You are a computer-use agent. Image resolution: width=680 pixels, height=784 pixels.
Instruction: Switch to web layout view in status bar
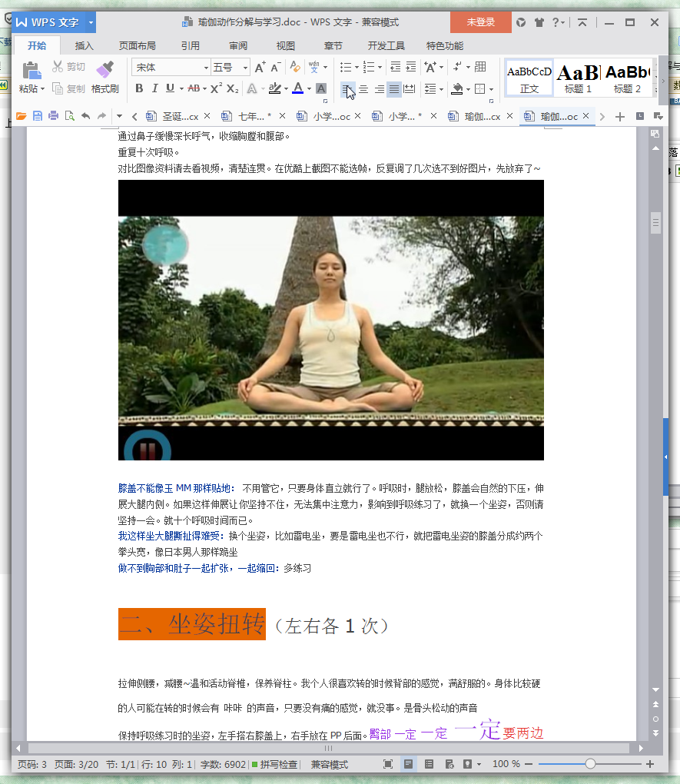pos(449,764)
